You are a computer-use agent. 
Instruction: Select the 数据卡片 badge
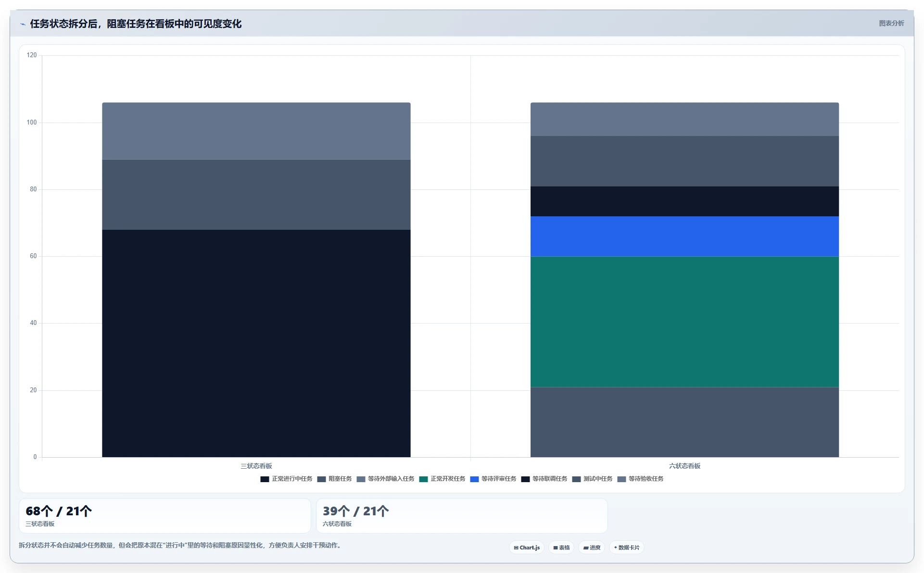[x=627, y=548]
